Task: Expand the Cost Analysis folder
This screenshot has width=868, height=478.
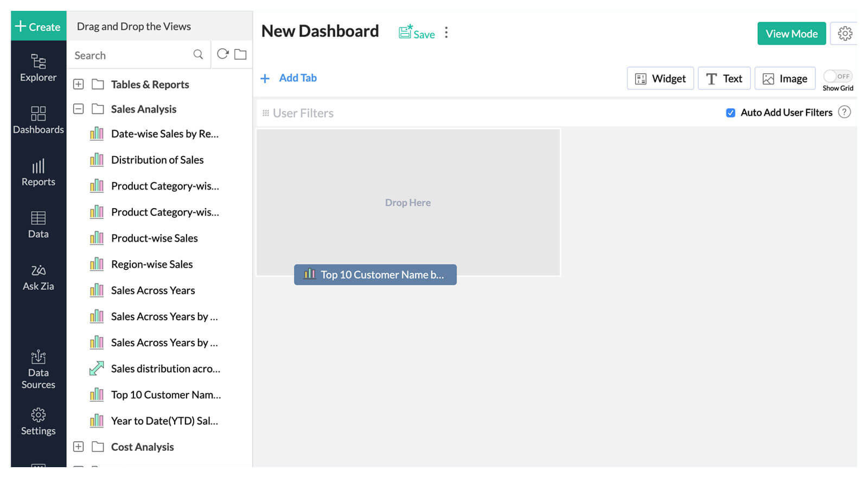Action: point(79,447)
